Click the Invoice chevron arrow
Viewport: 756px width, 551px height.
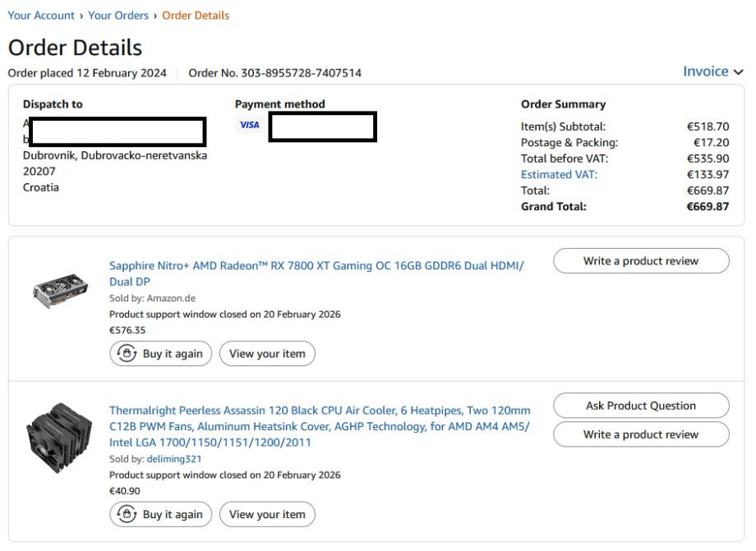[739, 72]
